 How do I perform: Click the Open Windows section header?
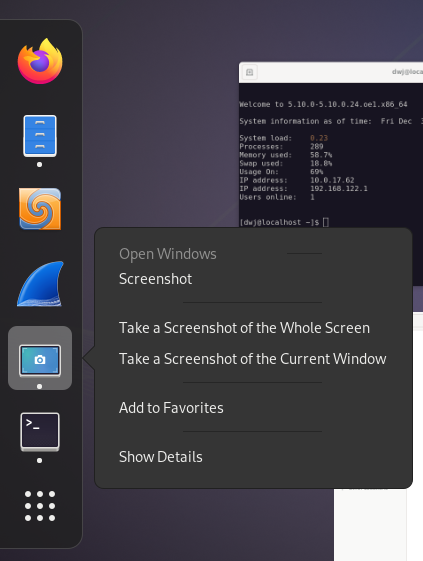click(x=167, y=254)
